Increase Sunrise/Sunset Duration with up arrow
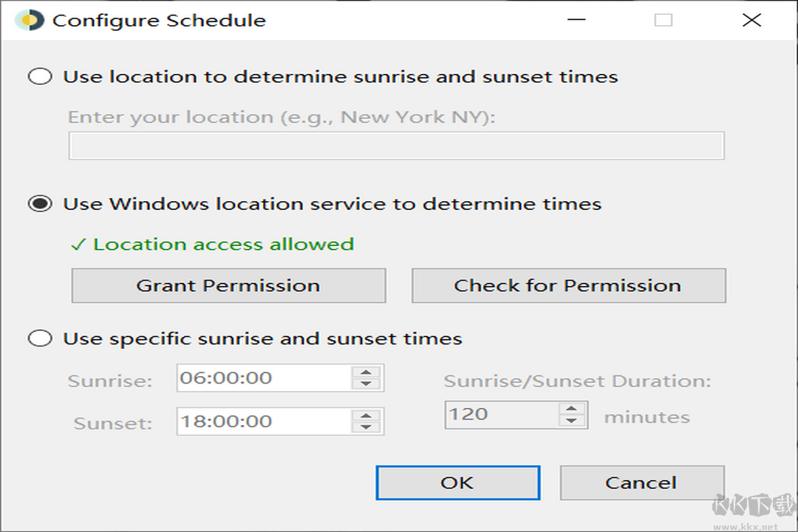 [571, 408]
